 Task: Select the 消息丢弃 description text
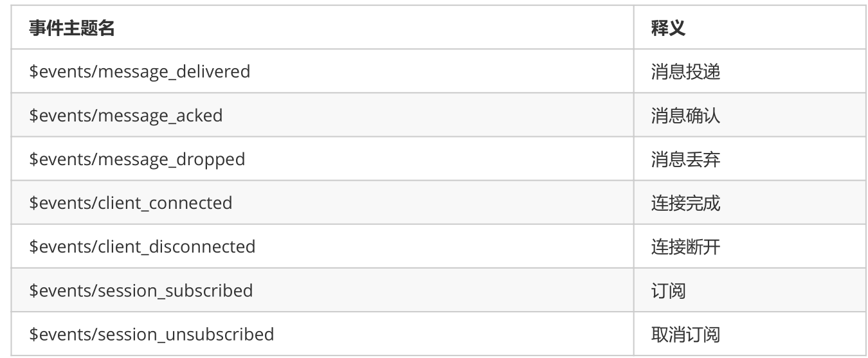tap(685, 159)
